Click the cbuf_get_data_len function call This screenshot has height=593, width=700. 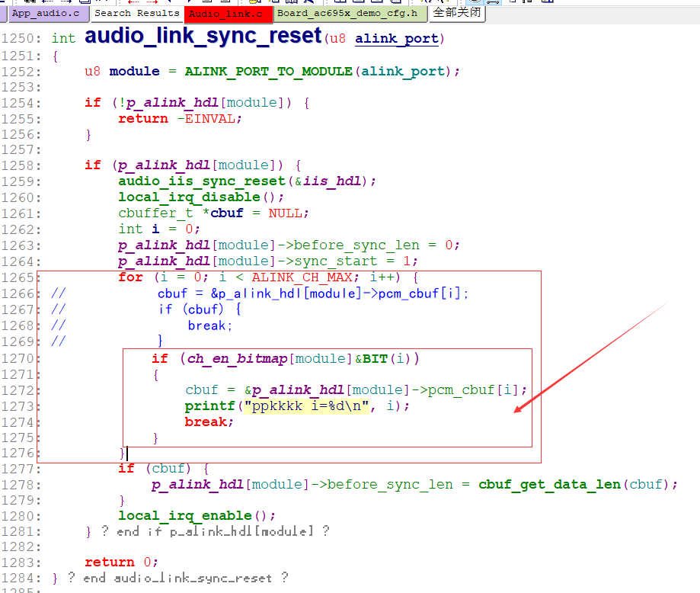pyautogui.click(x=549, y=485)
